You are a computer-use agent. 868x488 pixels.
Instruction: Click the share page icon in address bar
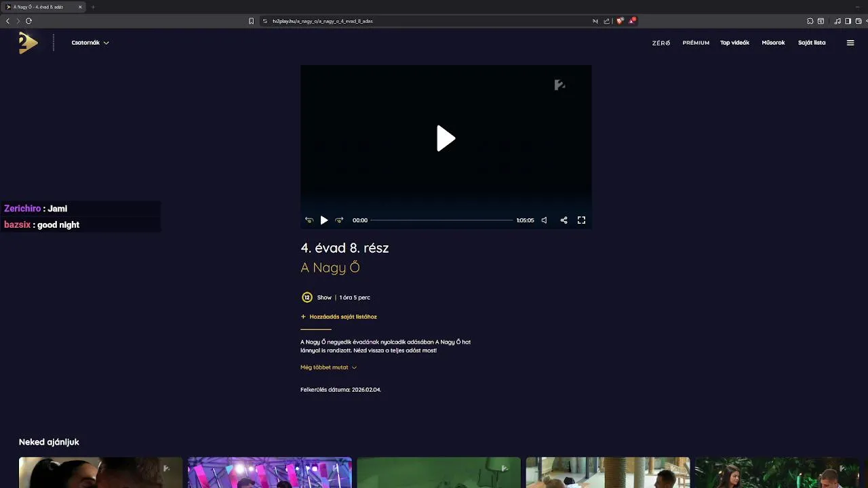click(607, 21)
